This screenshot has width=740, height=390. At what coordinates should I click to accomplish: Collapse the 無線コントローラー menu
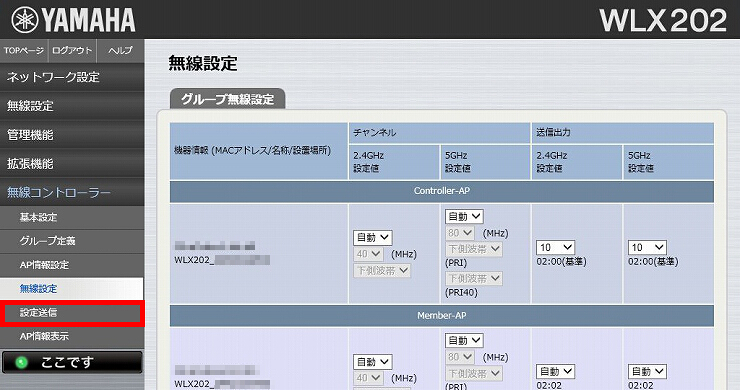pos(72,193)
